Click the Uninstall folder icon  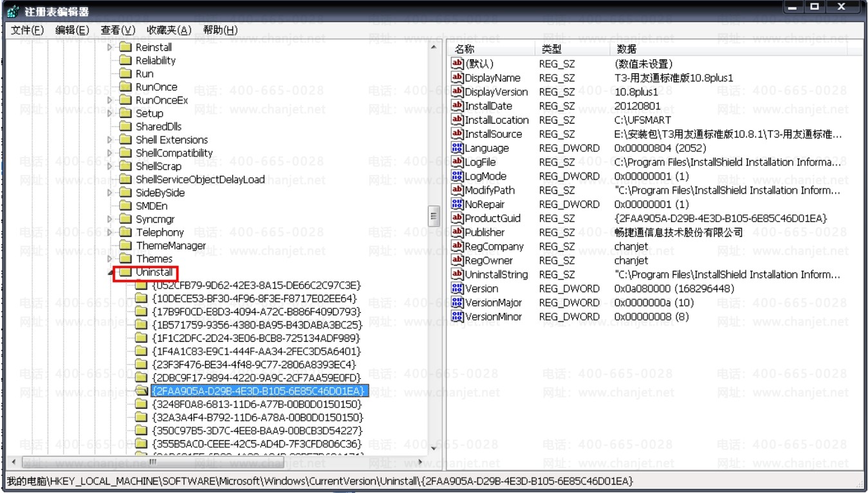pos(126,272)
